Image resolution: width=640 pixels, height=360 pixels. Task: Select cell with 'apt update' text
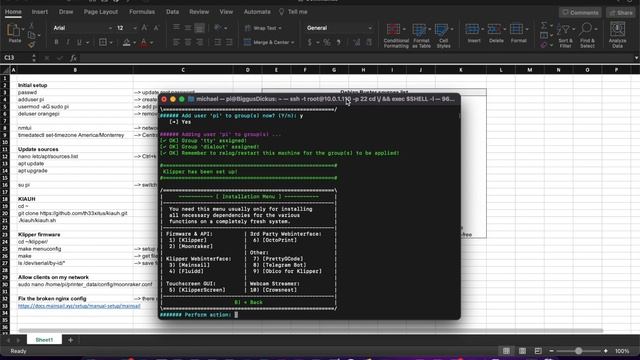pyautogui.click(x=75, y=163)
